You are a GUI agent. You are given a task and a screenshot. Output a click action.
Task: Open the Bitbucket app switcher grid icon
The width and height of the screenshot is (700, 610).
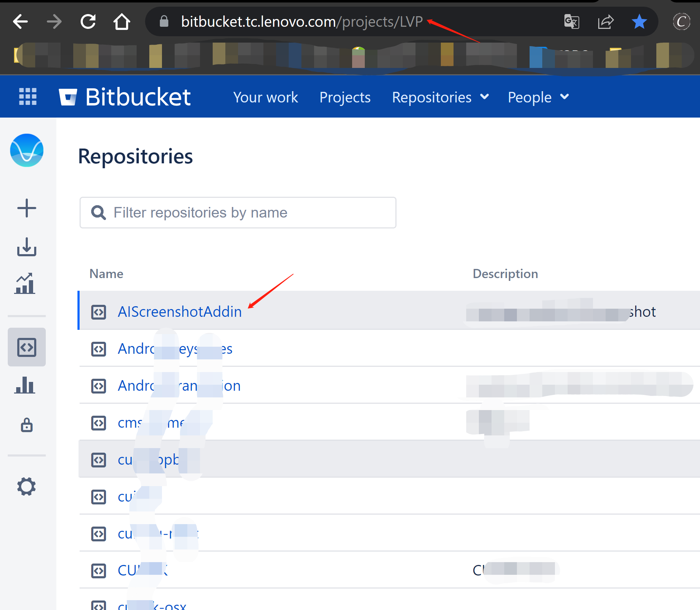pyautogui.click(x=27, y=96)
